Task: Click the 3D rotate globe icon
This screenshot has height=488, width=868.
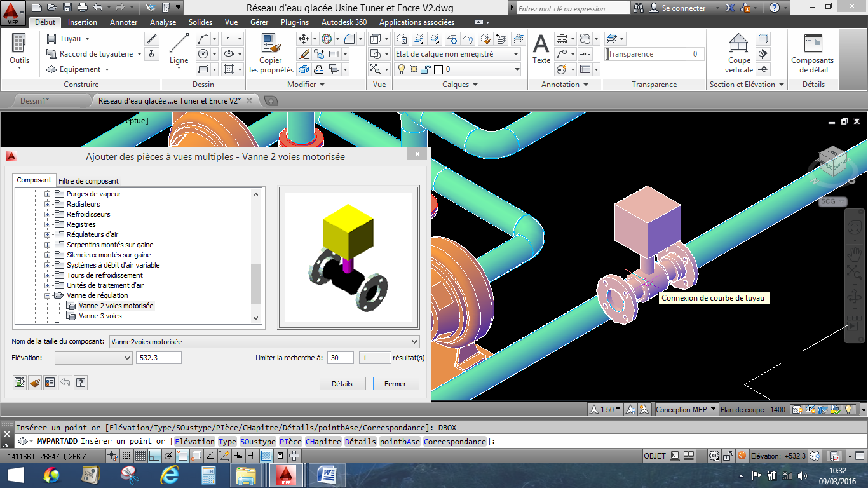Action: pos(326,39)
